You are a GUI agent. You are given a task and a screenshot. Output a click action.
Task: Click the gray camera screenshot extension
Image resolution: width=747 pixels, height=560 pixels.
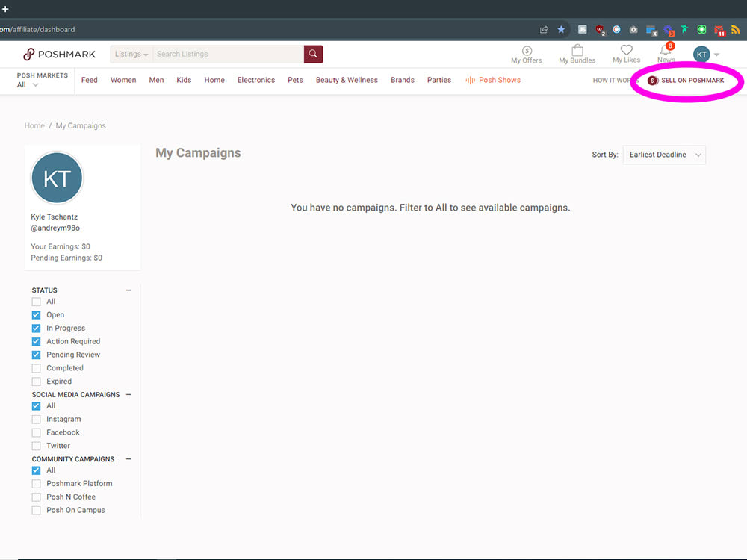(633, 30)
